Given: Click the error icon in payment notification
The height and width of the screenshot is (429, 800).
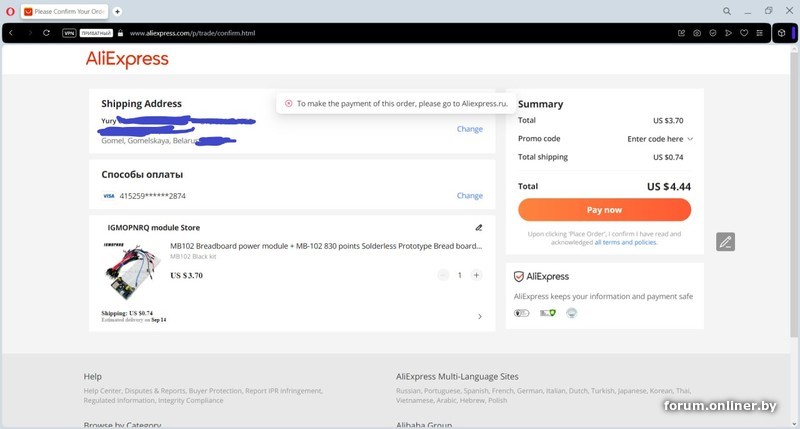Looking at the screenshot, I should coord(288,104).
